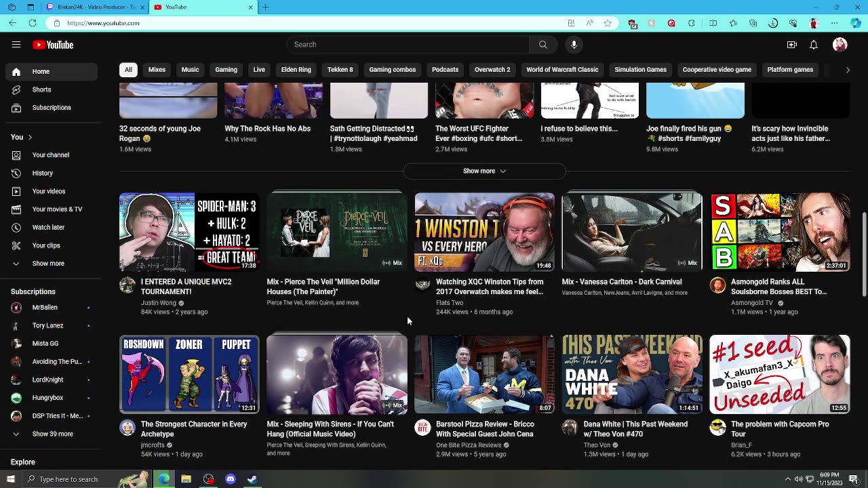Select the Music filter chip

(x=190, y=70)
